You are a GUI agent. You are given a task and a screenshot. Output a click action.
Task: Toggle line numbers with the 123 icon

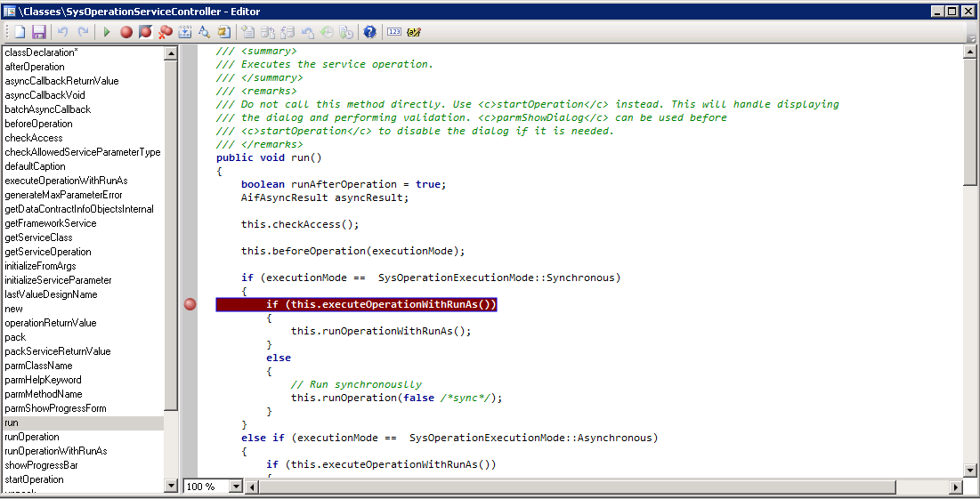coord(393,32)
